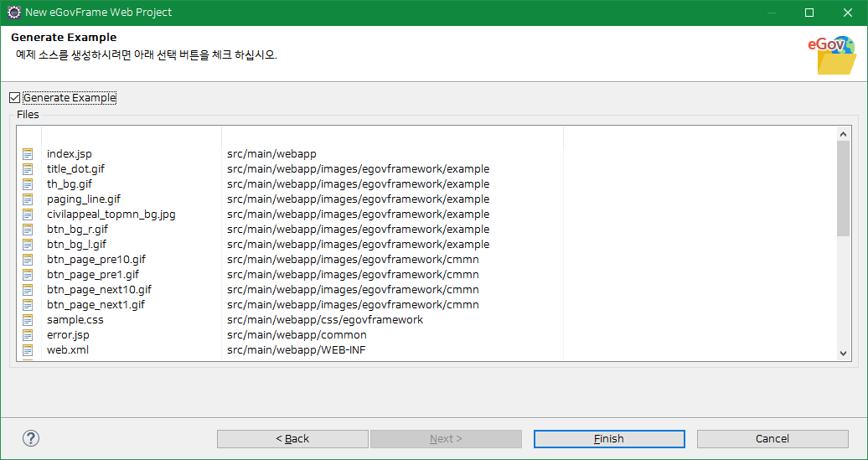Select the title_dot.gif file name
Image resolution: width=868 pixels, height=460 pixels.
76,168
